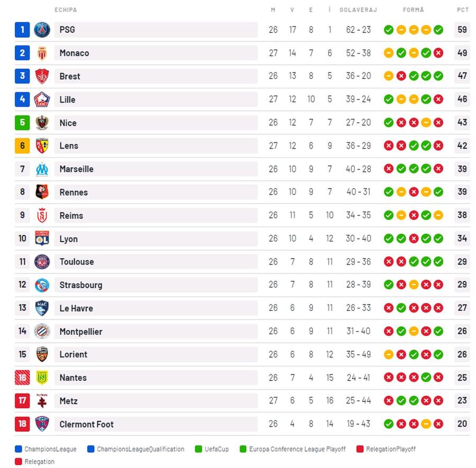Click the Metz club emblem
476x468 pixels.
pyautogui.click(x=42, y=401)
